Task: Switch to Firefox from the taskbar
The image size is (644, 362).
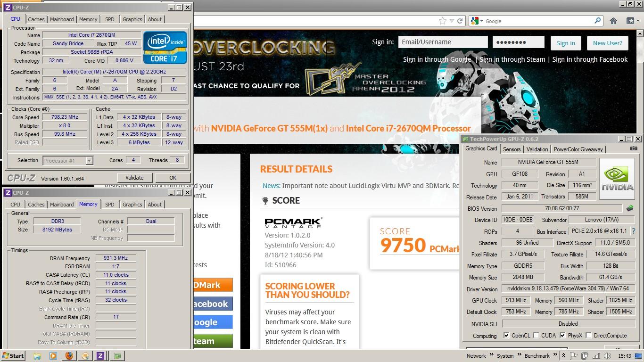Action: 69,356
